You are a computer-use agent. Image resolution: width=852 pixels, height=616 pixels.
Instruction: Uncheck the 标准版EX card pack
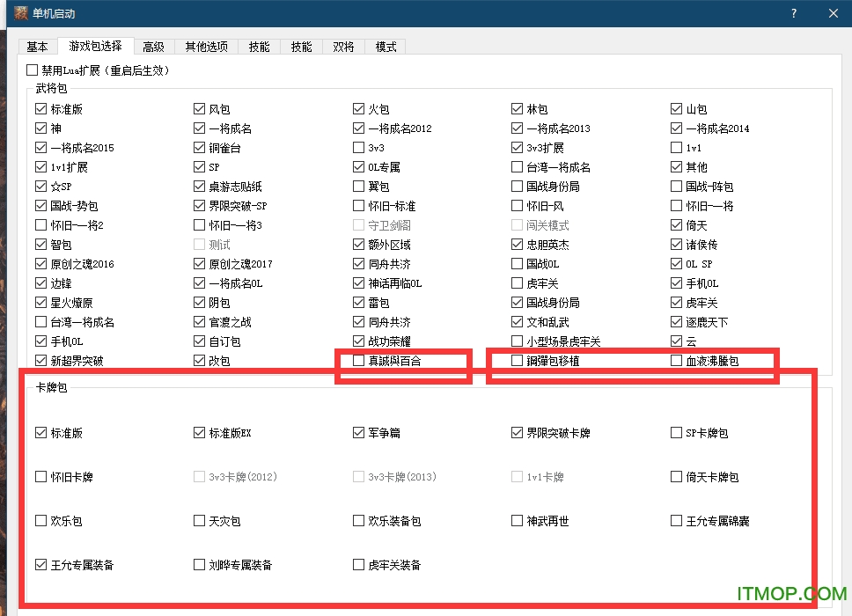200,433
